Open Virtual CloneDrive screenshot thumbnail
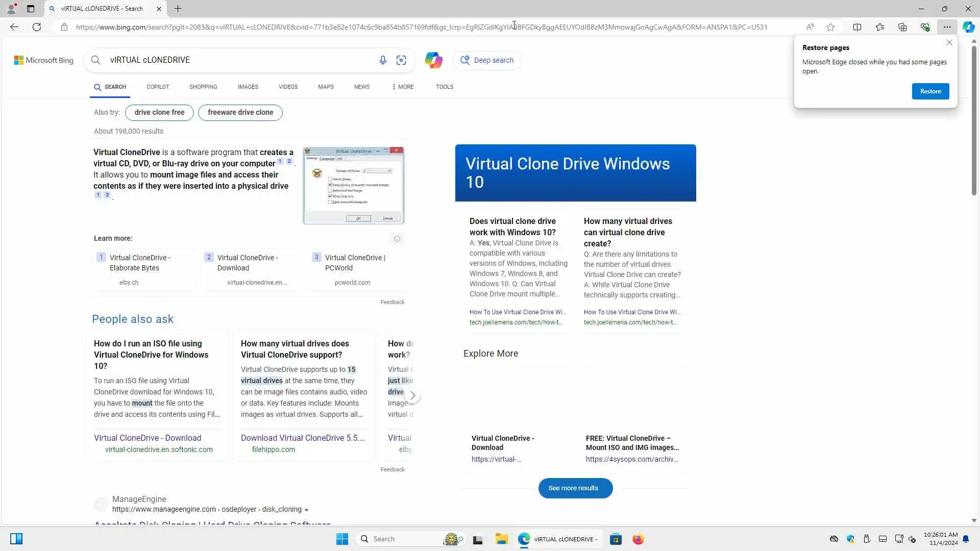The height and width of the screenshot is (551, 980). tap(353, 186)
